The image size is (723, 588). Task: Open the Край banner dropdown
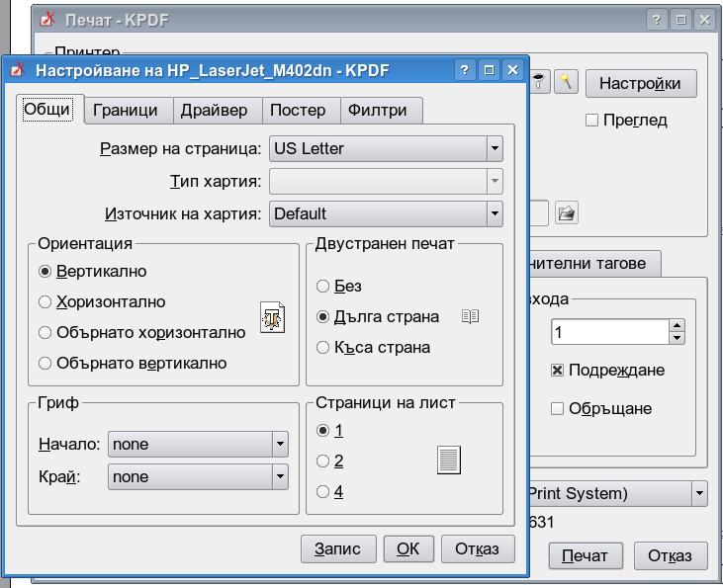(198, 477)
